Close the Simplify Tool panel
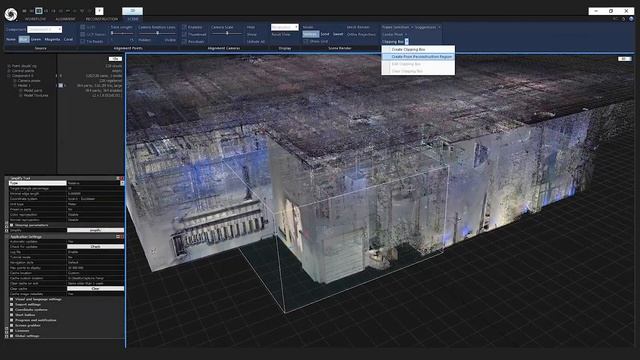640x360 pixels. 122,178
